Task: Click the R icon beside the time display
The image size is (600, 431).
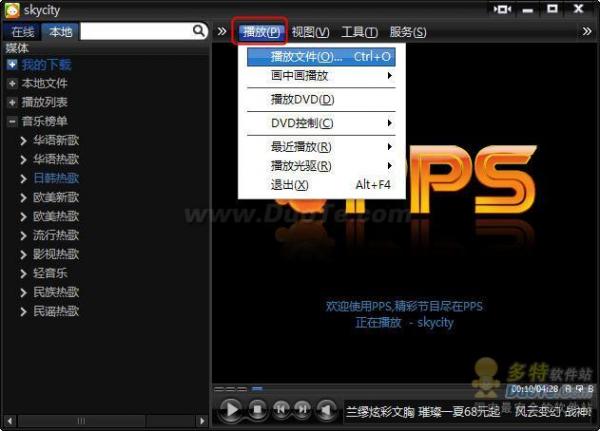Action: 568,389
